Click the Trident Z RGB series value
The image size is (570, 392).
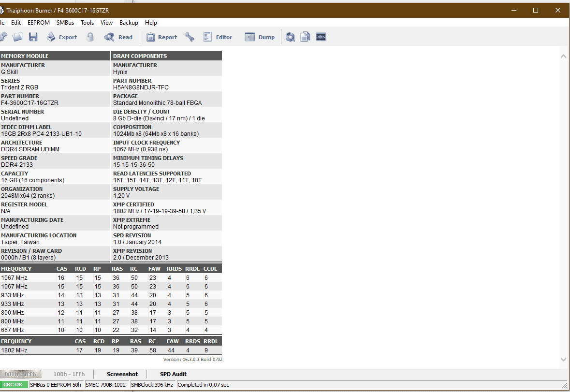20,87
